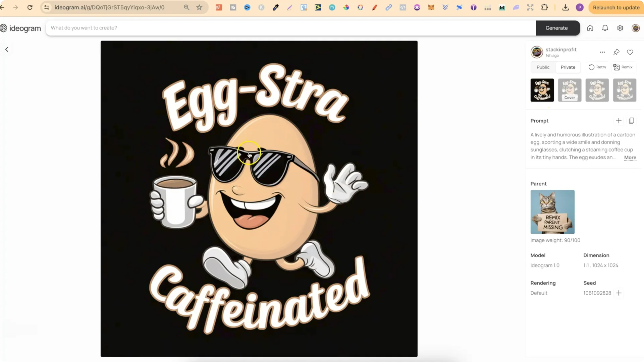Open the ellipsis options menu
This screenshot has height=362, width=644.
click(602, 52)
